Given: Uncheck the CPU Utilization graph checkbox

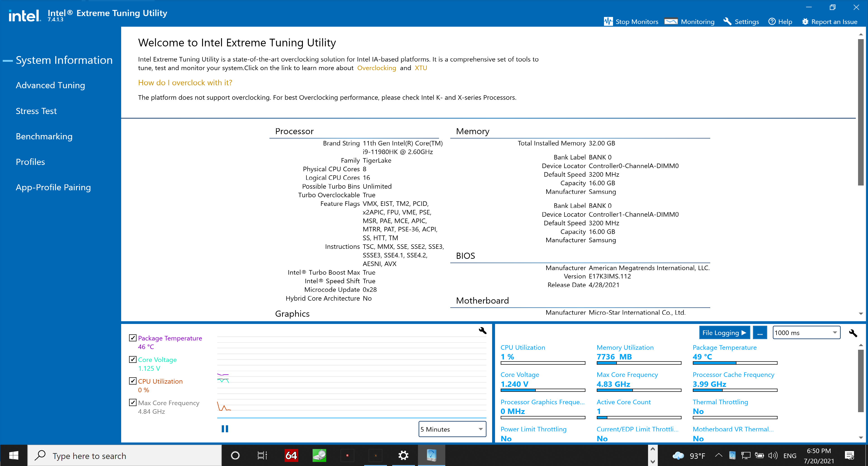Looking at the screenshot, I should pos(133,381).
